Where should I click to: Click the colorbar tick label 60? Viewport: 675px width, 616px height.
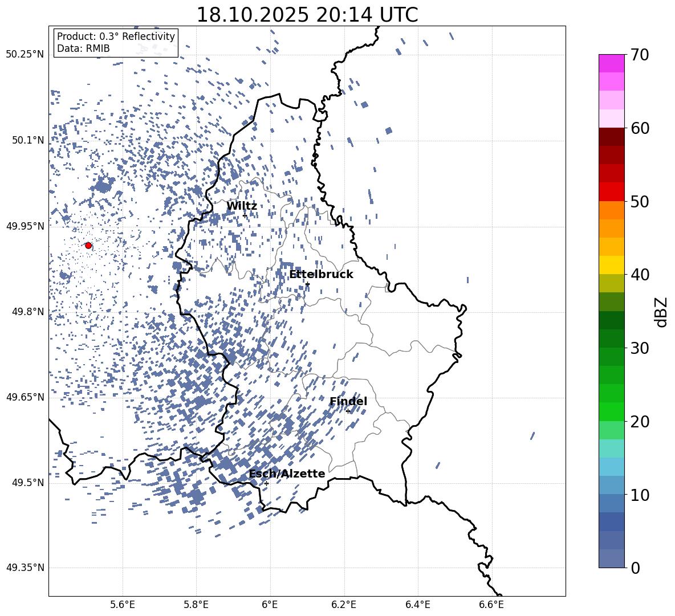click(x=640, y=128)
